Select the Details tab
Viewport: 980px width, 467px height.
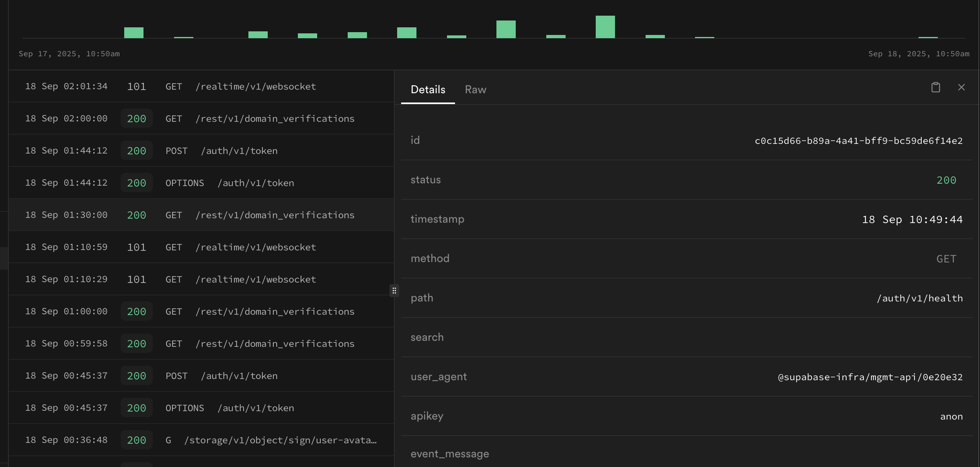tap(428, 90)
